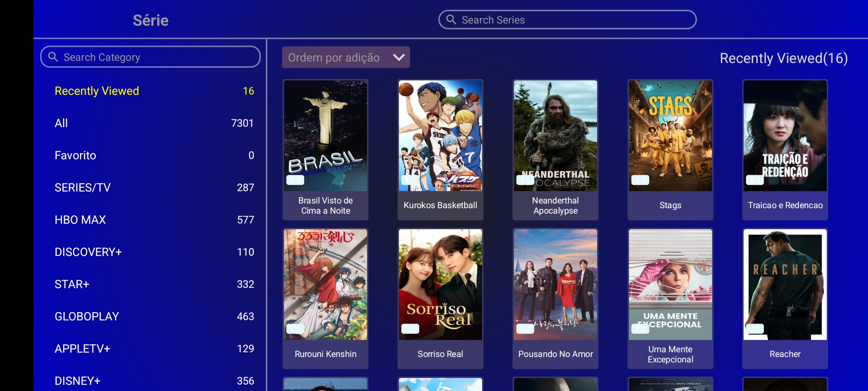Click the magnifier icon in Search Category
This screenshot has height=391, width=868.
point(53,57)
